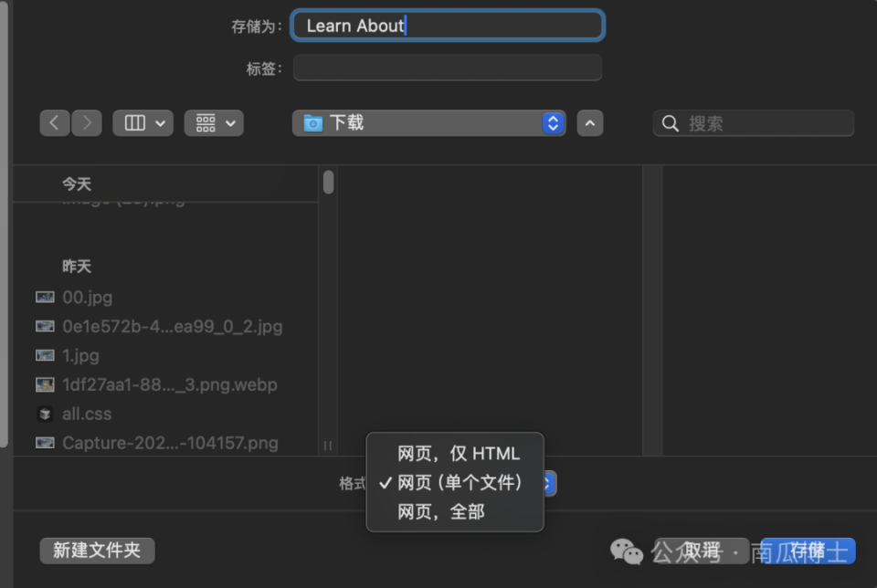The height and width of the screenshot is (588, 877).
Task: Click the sidebar vertical scrollbar
Action: [328, 183]
